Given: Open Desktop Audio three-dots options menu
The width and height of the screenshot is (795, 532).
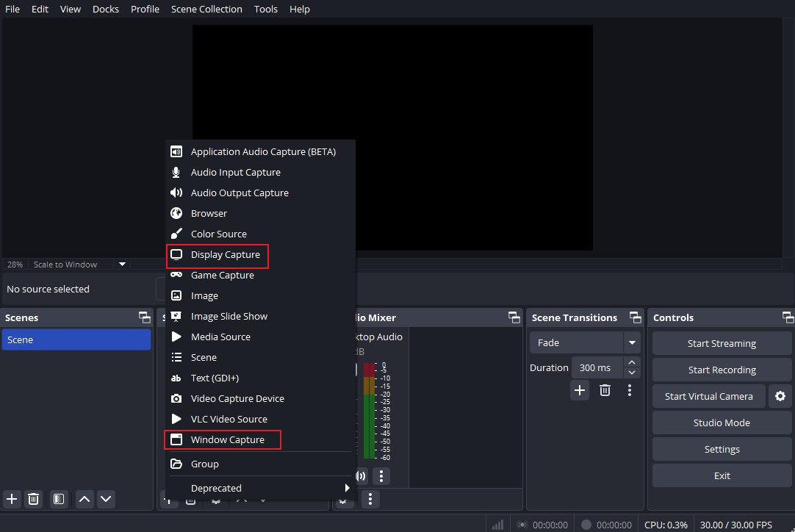Looking at the screenshot, I should coord(381,475).
